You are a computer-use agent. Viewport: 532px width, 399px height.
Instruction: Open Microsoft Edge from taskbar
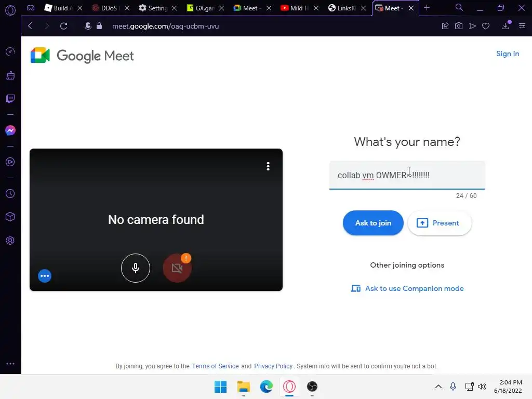pos(267,387)
